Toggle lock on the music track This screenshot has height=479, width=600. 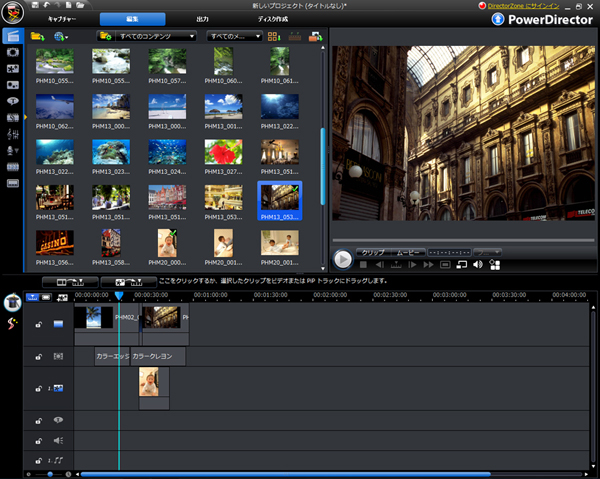pos(38,460)
